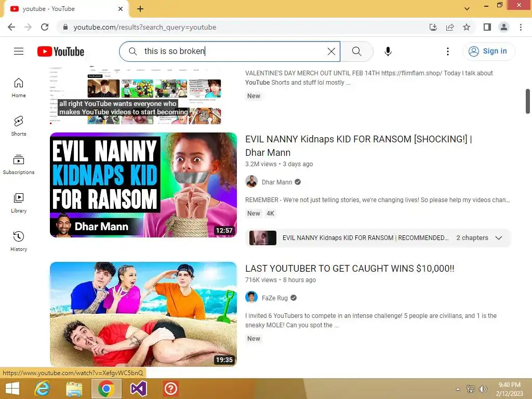Open Visual Studio from taskbar
The image size is (532, 399).
click(x=139, y=389)
